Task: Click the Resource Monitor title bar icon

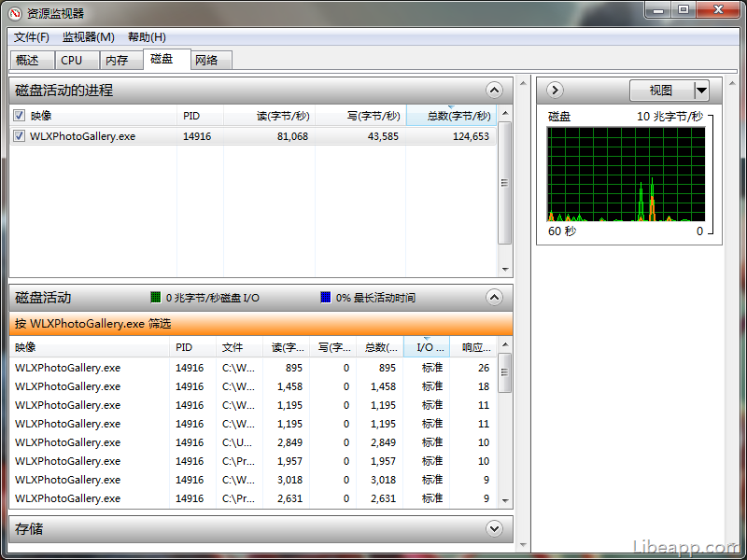Action: [x=15, y=13]
